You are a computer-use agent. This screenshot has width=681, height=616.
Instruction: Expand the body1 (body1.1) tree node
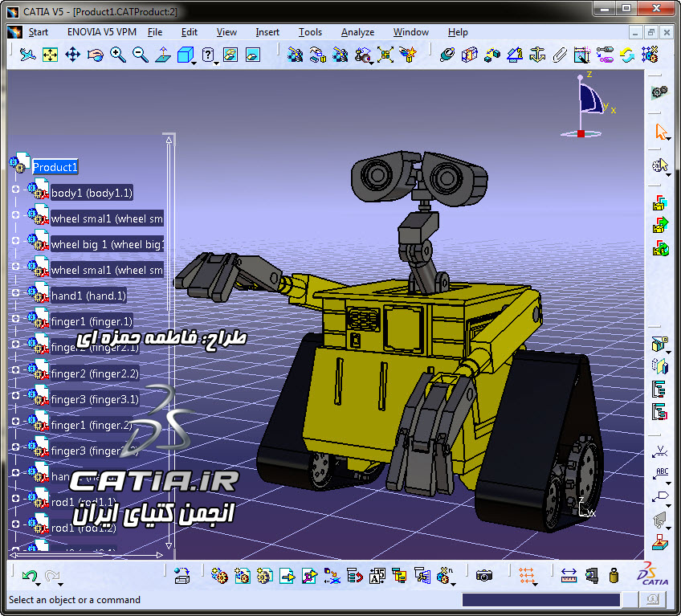click(15, 189)
